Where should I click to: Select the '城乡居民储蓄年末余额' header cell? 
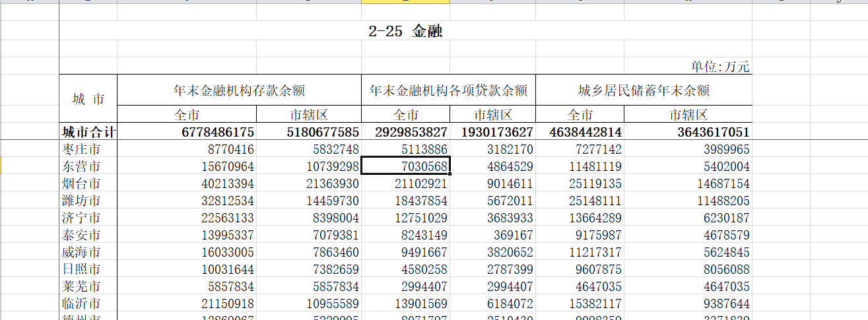pos(644,90)
